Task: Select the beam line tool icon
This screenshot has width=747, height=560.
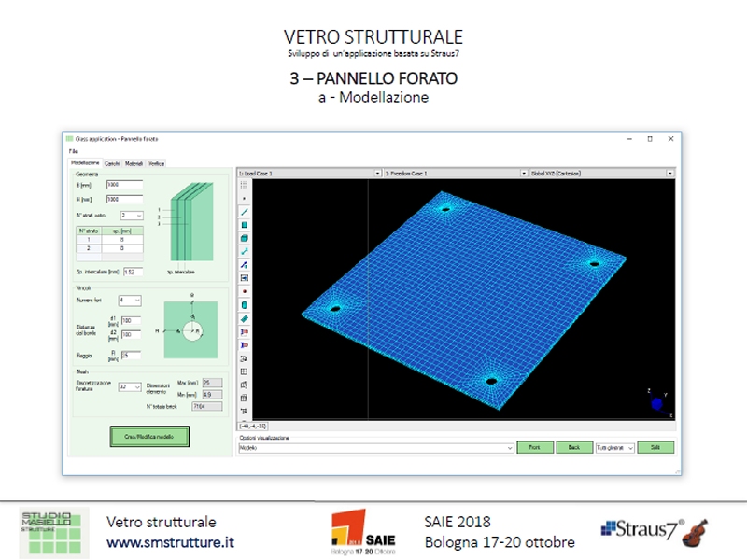Action: [x=244, y=212]
